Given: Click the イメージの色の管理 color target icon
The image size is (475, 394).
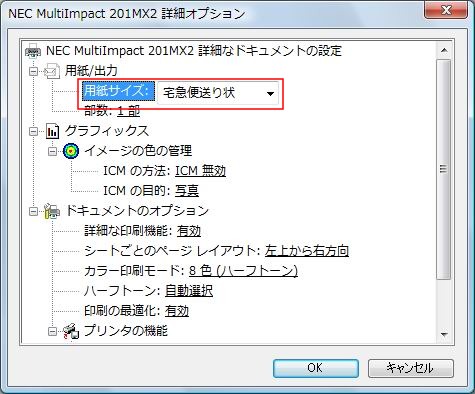Looking at the screenshot, I should point(71,151).
